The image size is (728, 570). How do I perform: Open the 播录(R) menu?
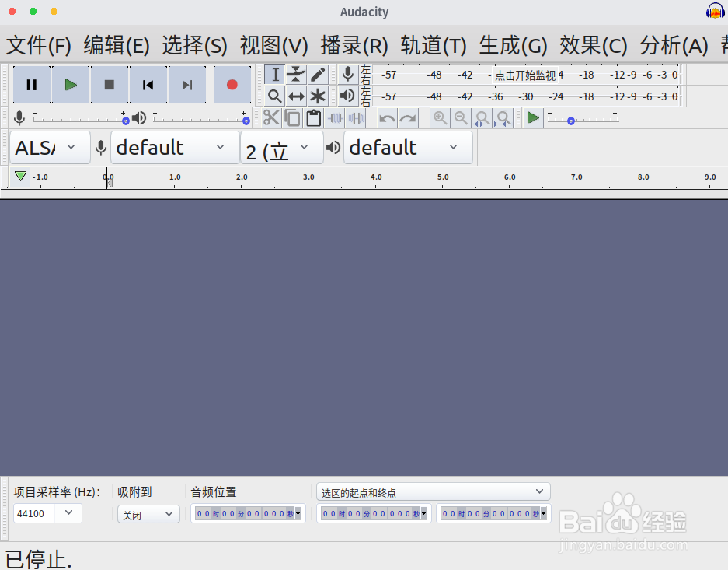coord(354,46)
